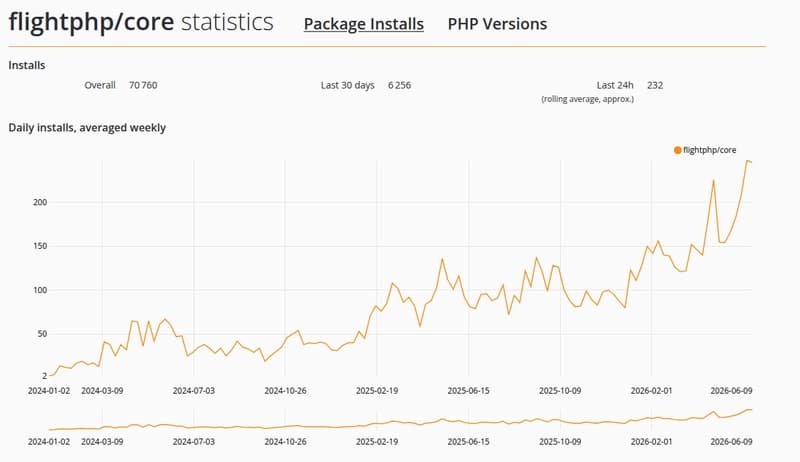The height and width of the screenshot is (462, 800).
Task: Click the 200 y-axis label
Action: click(40, 202)
